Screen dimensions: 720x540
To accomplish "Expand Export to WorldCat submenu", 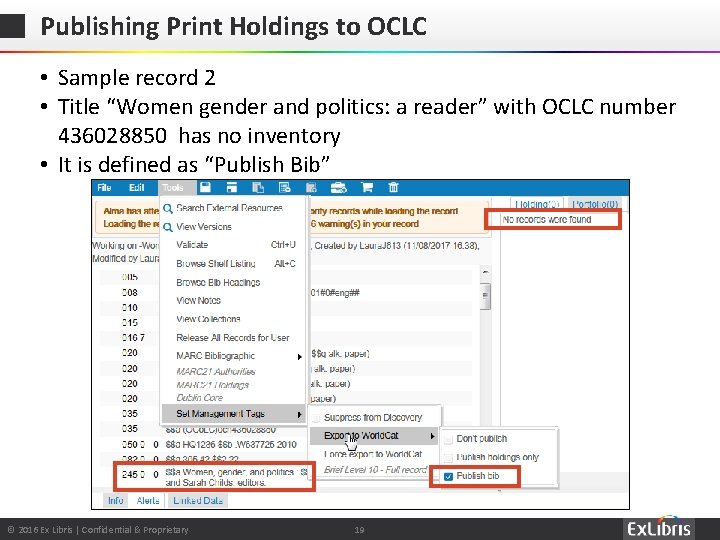I will pyautogui.click(x=374, y=435).
